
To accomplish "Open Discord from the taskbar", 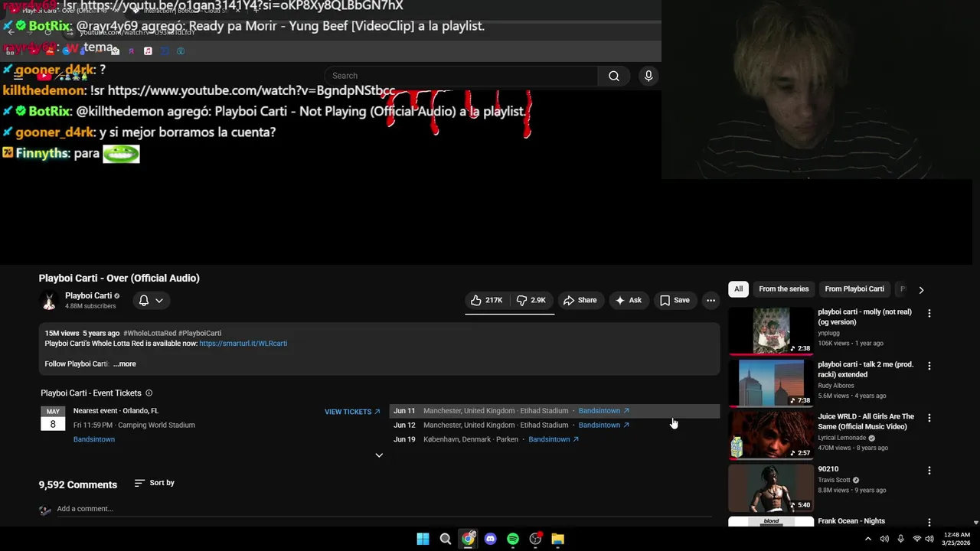I will pyautogui.click(x=490, y=539).
